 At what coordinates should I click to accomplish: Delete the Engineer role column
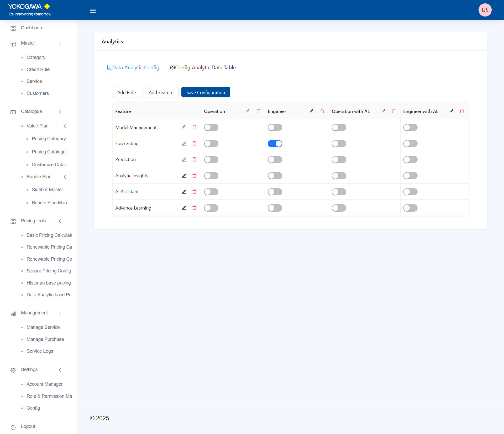pos(322,111)
